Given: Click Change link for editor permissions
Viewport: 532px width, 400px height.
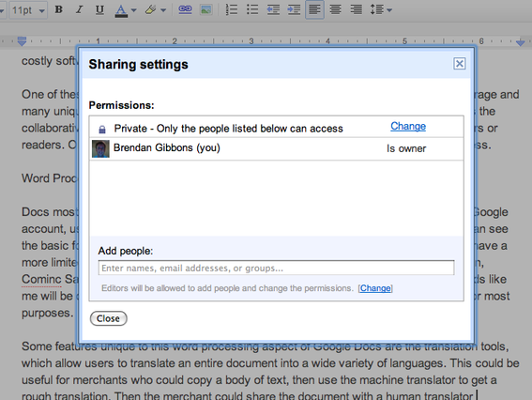Looking at the screenshot, I should (x=375, y=288).
